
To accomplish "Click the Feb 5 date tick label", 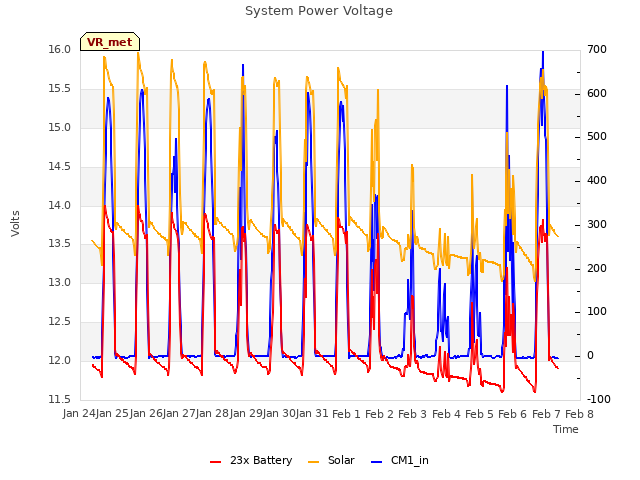I will tap(480, 414).
